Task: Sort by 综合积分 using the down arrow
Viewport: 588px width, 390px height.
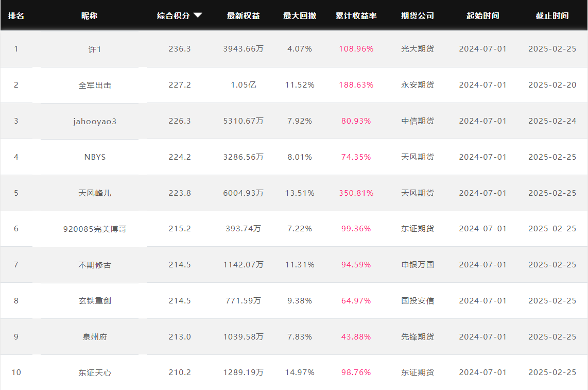Action: tap(198, 15)
